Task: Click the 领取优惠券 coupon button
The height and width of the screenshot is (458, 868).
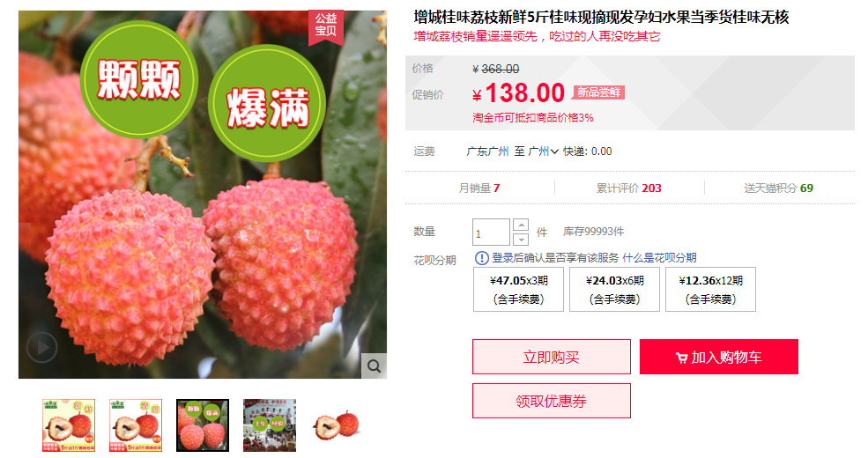Action: [x=552, y=401]
